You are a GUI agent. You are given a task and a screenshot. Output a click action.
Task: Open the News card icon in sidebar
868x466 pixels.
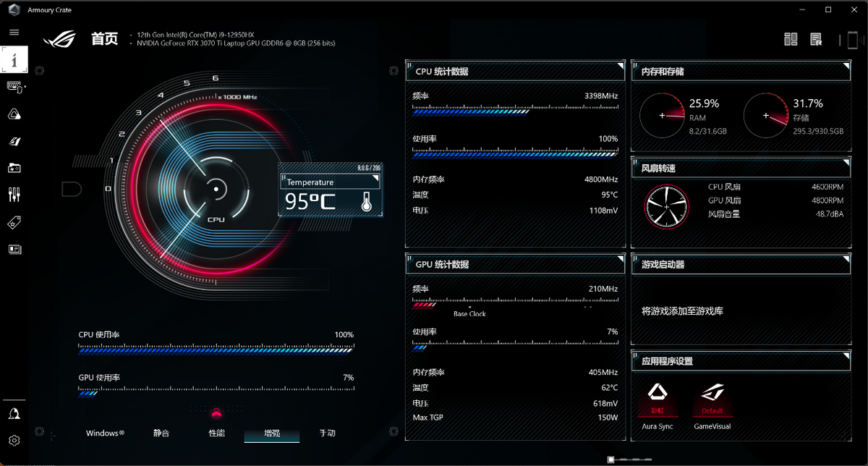14,250
